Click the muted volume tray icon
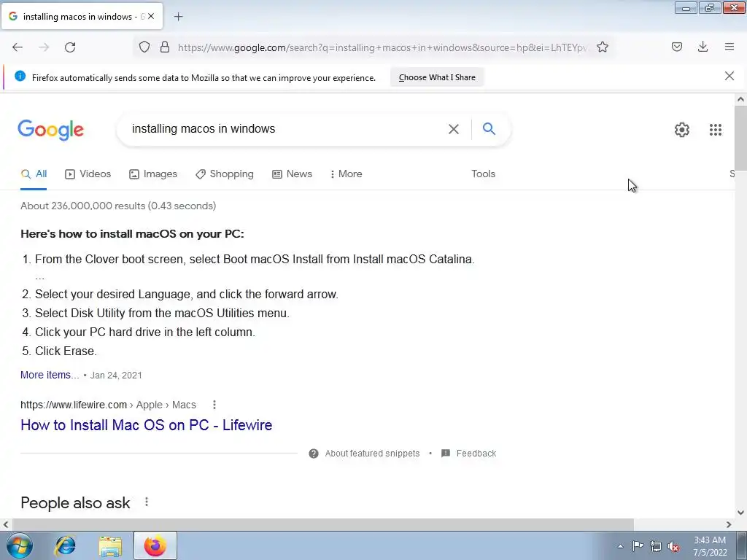The height and width of the screenshot is (560, 747). click(x=673, y=547)
